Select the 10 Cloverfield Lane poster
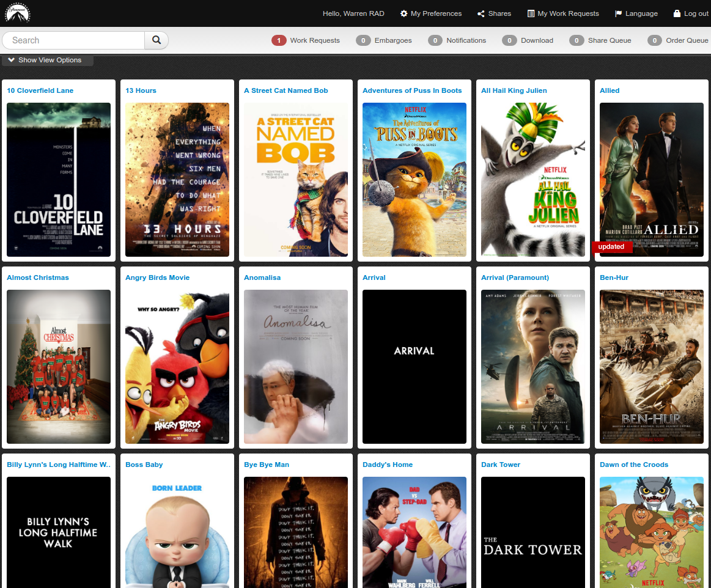 (59, 180)
